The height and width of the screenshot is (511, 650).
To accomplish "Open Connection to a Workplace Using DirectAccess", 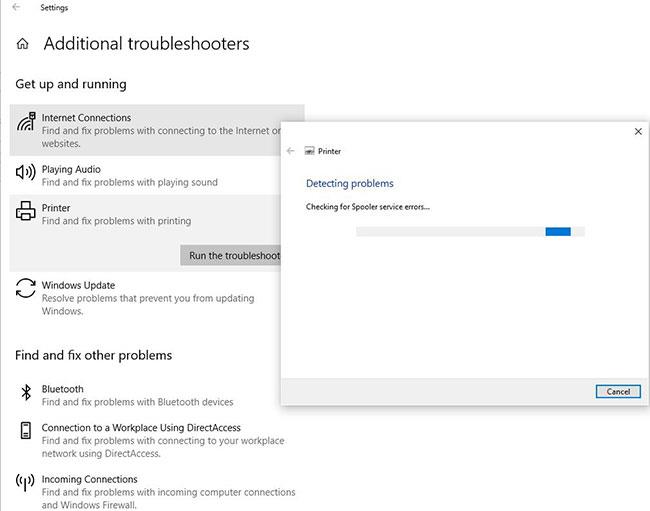I will pos(157,440).
